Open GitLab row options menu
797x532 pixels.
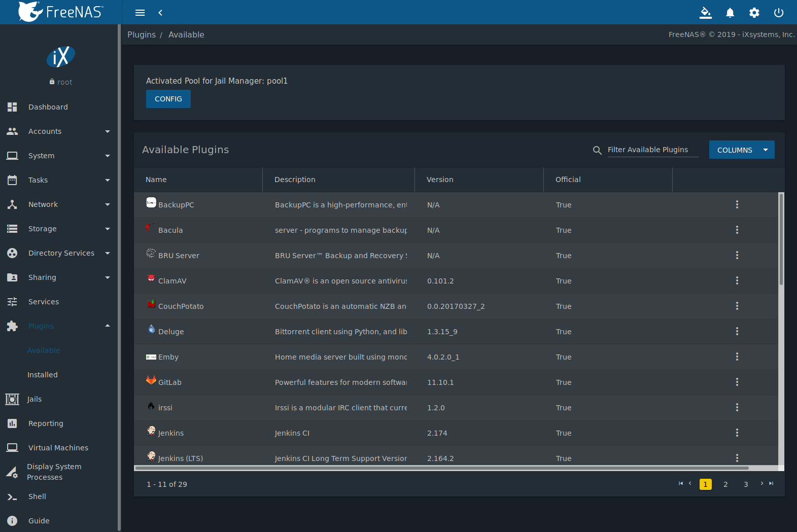737,382
